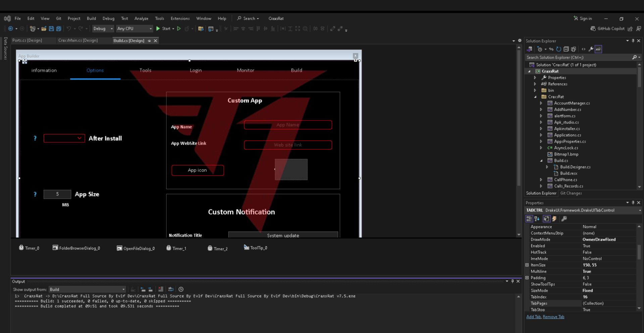Expand the References node in Solution Explorer
The height and width of the screenshot is (333, 644).
[x=535, y=84]
